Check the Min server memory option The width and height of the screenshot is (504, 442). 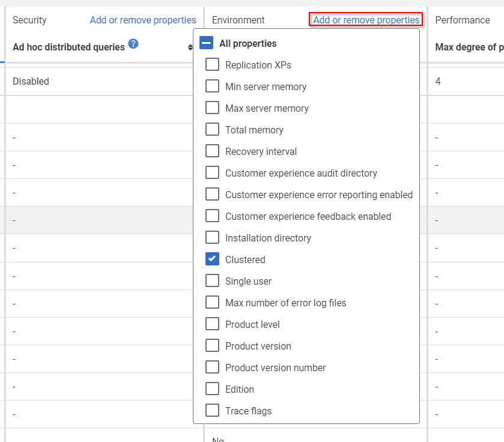click(x=212, y=86)
